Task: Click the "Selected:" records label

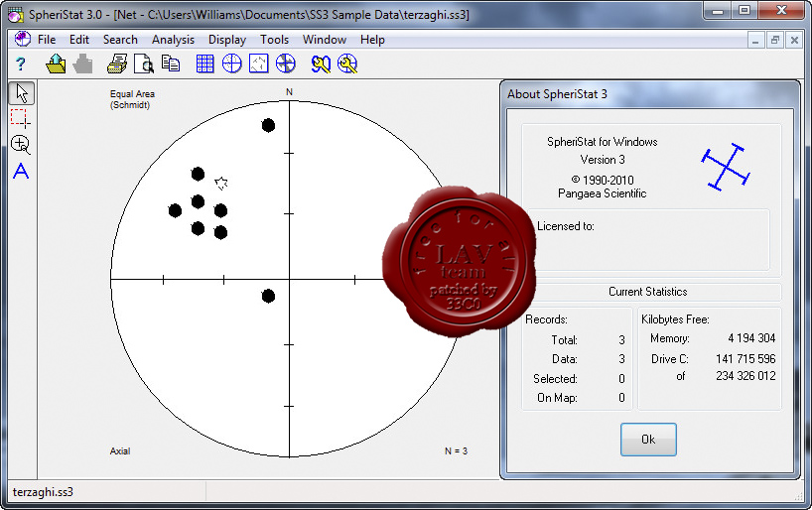Action: coord(555,379)
